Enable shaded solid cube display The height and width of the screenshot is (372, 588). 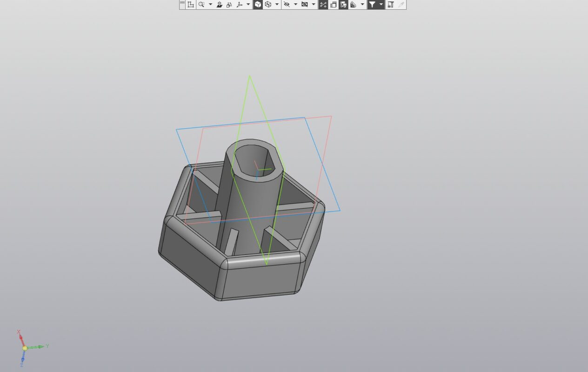pos(258,5)
